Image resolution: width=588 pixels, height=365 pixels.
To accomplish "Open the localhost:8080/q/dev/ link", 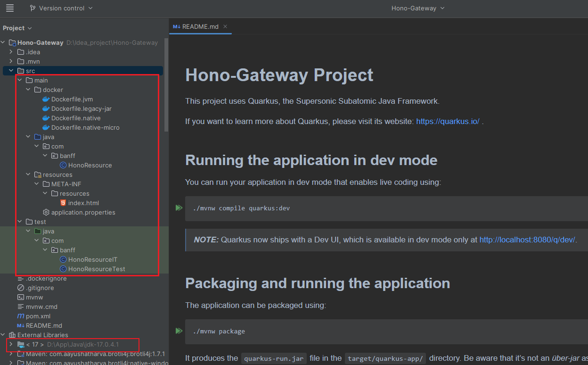I will click(x=527, y=240).
